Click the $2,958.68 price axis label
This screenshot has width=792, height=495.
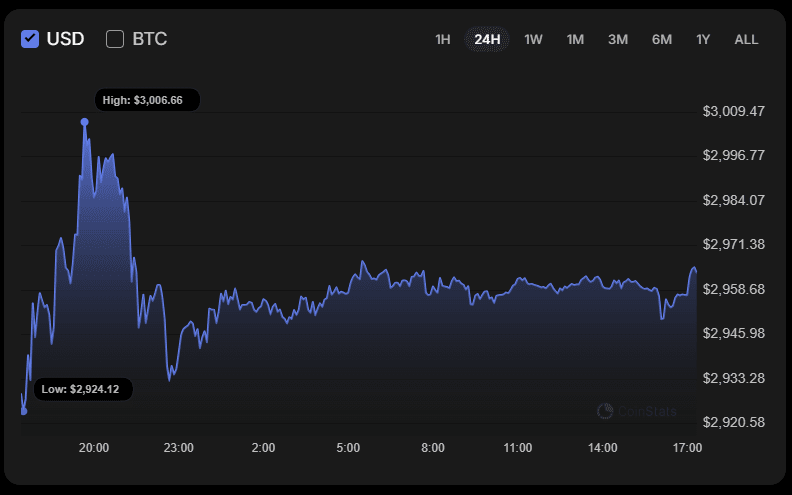(733, 289)
